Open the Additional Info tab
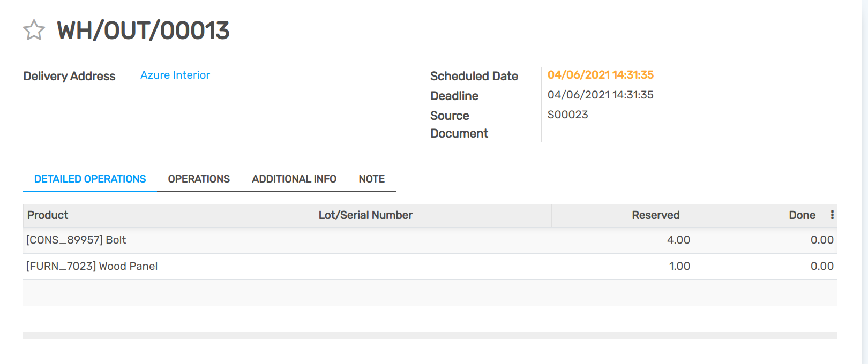 click(x=294, y=179)
